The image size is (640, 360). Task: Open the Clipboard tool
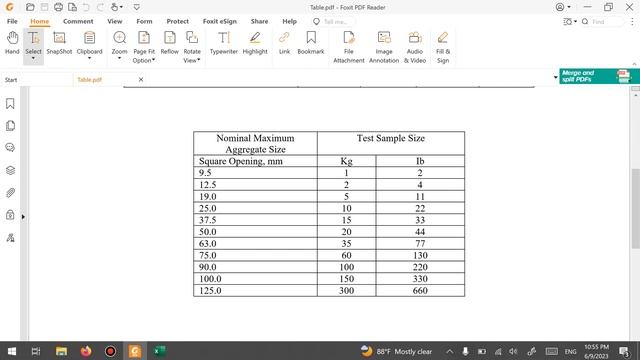[89, 43]
